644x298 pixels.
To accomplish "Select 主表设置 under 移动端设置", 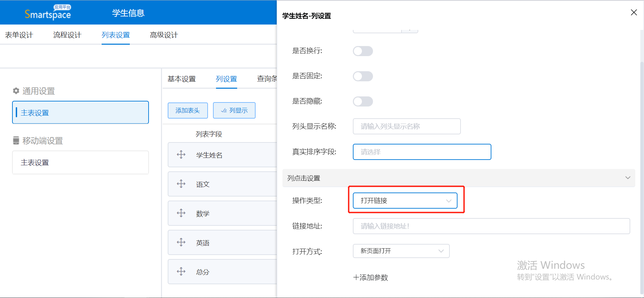I will tap(80, 163).
